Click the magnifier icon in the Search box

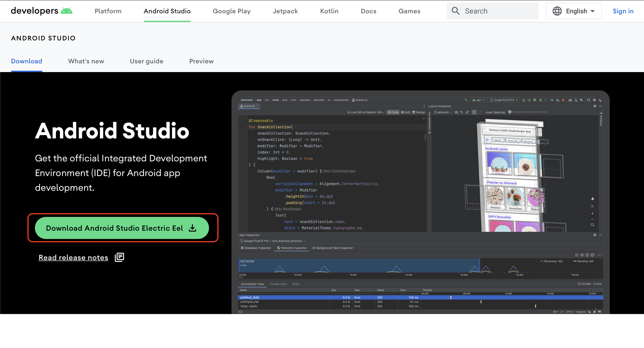point(455,11)
